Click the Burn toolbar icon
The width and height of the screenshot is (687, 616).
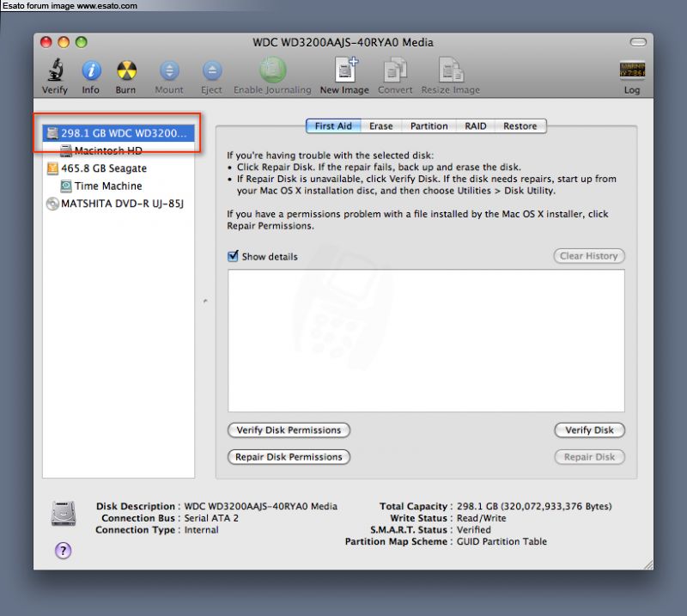tap(126, 70)
